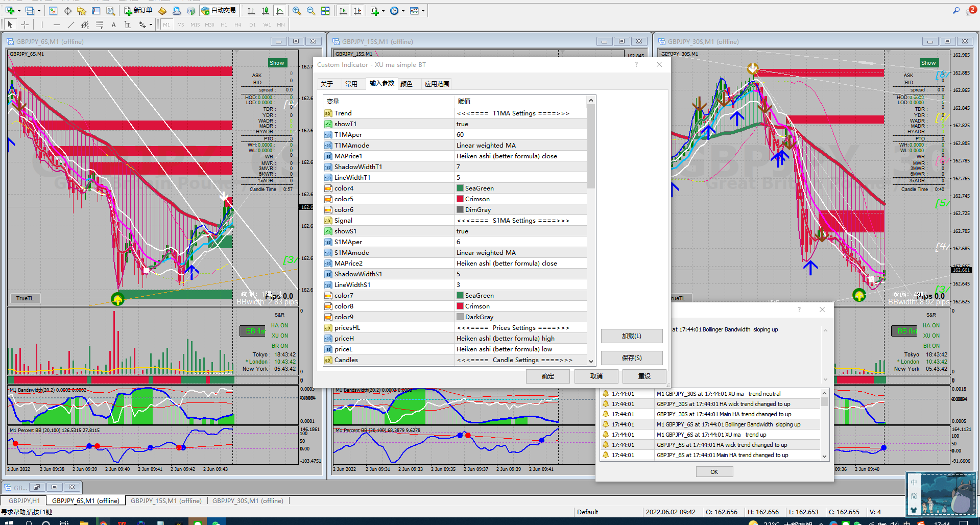This screenshot has width=980, height=525.
Task: Click the Zoom In magnifier icon
Action: tap(296, 11)
